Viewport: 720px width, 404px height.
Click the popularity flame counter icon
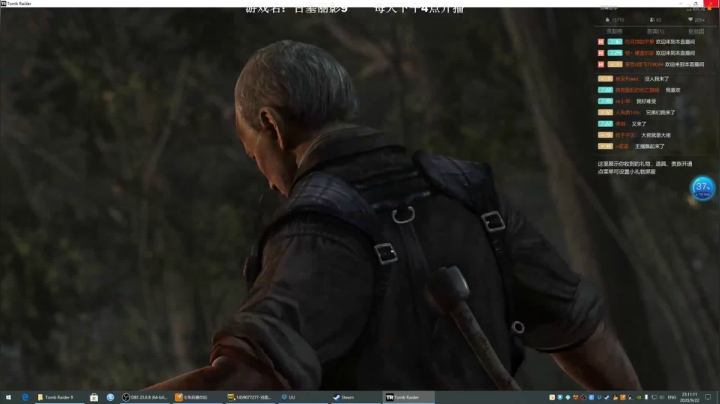click(x=608, y=20)
